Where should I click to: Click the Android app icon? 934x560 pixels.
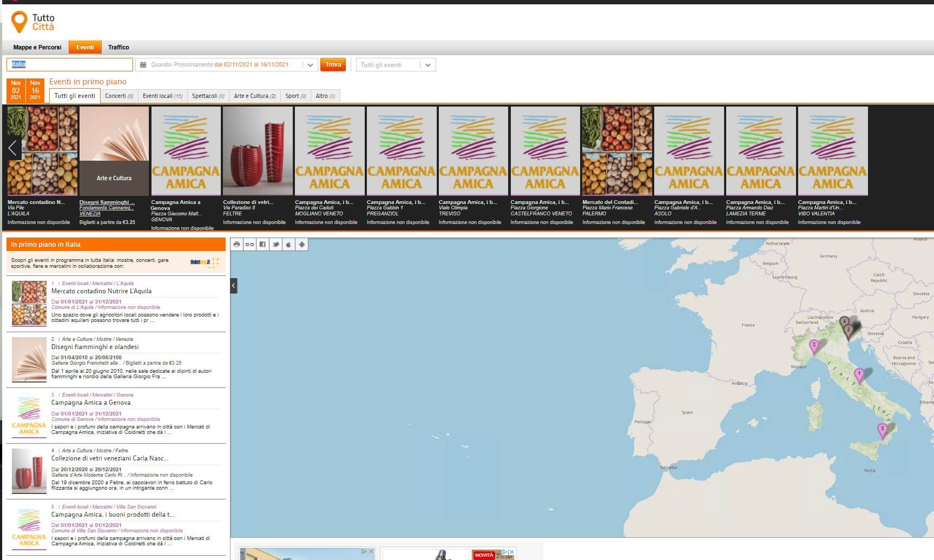coord(301,245)
